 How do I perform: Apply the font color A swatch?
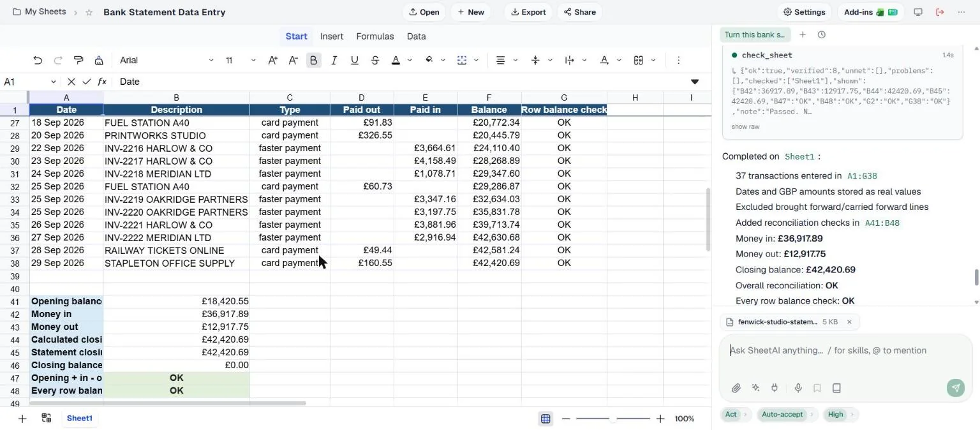click(396, 60)
